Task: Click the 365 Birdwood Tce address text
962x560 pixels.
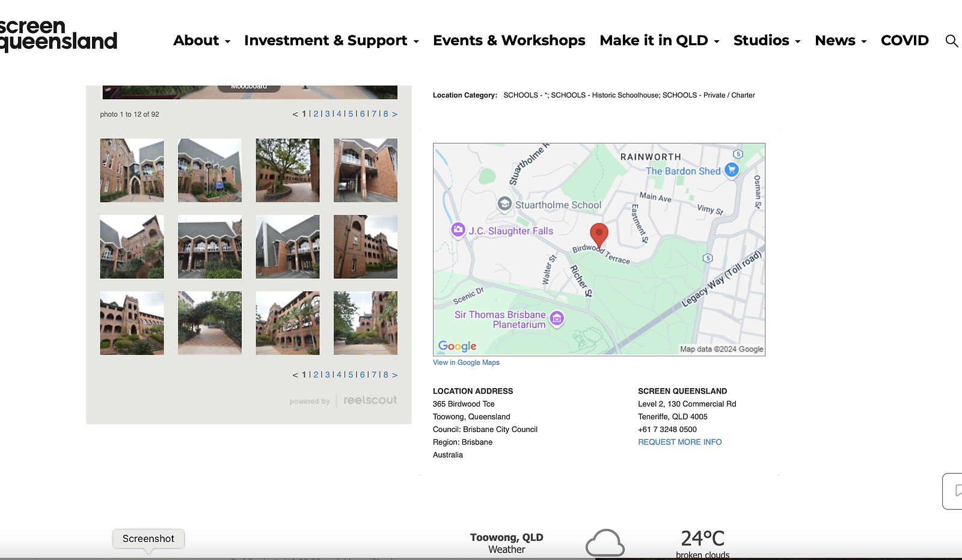Action: (x=464, y=404)
